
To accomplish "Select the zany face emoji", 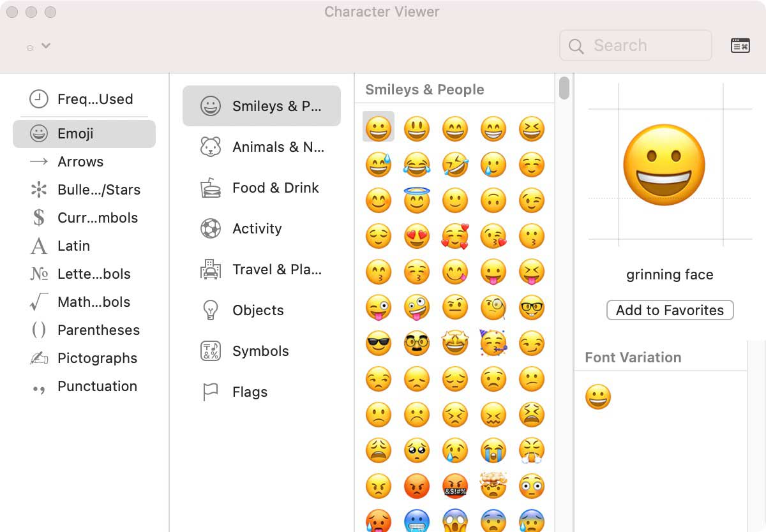I will (x=417, y=308).
